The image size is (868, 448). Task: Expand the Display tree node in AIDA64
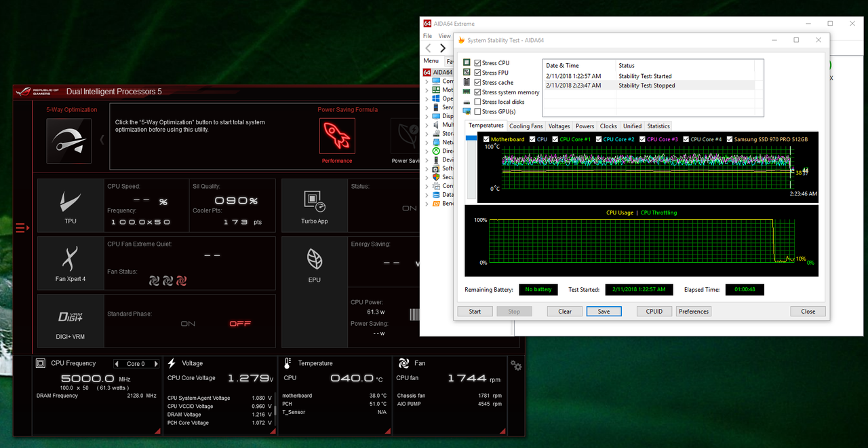coord(427,116)
